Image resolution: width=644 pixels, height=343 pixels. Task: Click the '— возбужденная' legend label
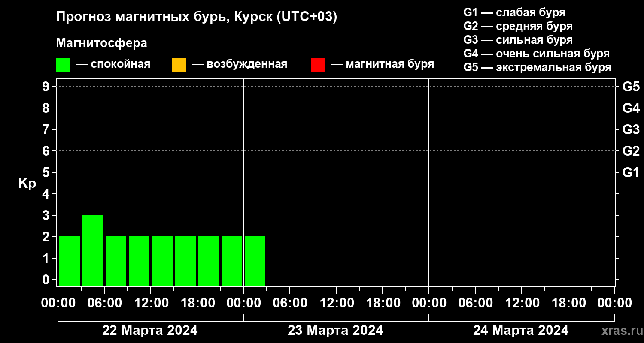point(240,64)
